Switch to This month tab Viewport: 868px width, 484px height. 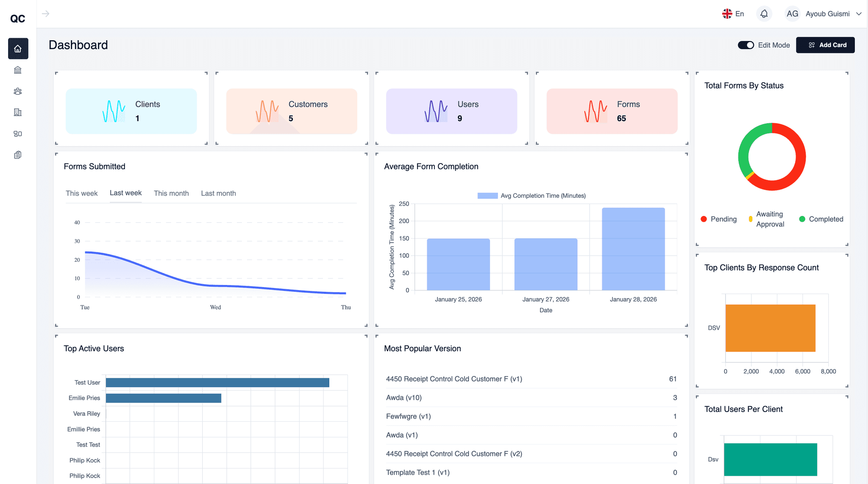coord(171,193)
